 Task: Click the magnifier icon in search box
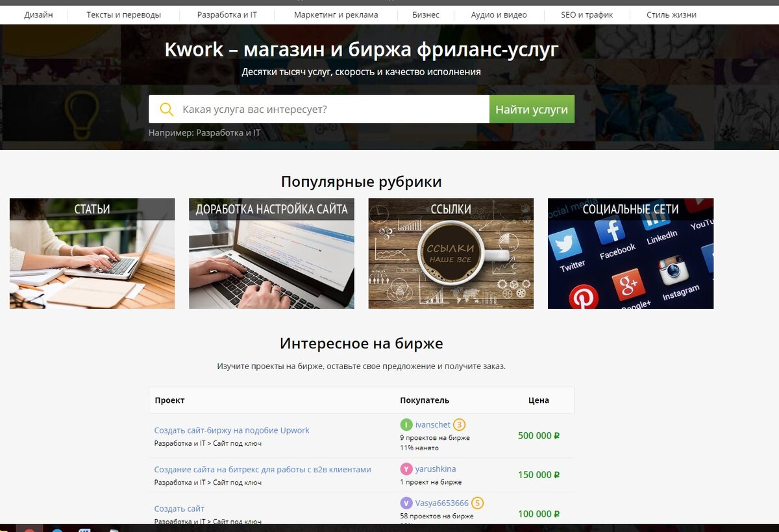pos(167,109)
